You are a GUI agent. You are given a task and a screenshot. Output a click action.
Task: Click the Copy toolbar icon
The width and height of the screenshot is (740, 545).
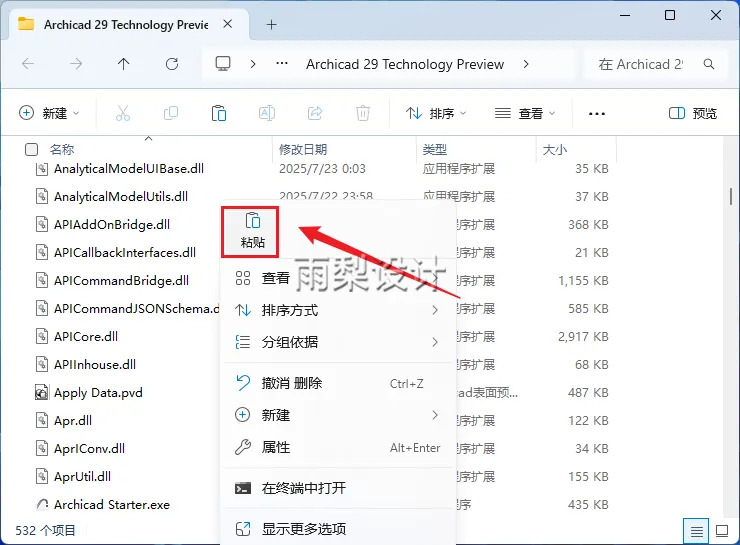tap(170, 113)
